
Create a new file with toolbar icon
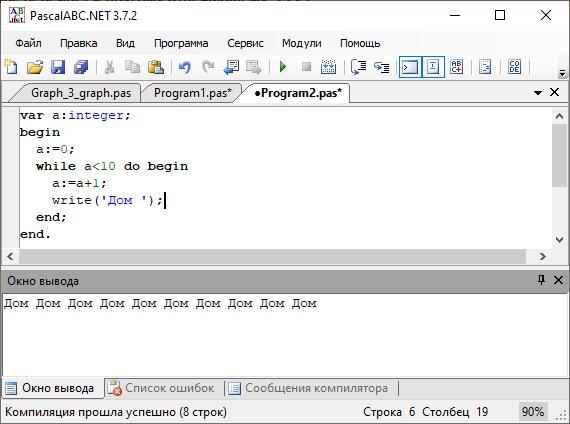click(11, 67)
